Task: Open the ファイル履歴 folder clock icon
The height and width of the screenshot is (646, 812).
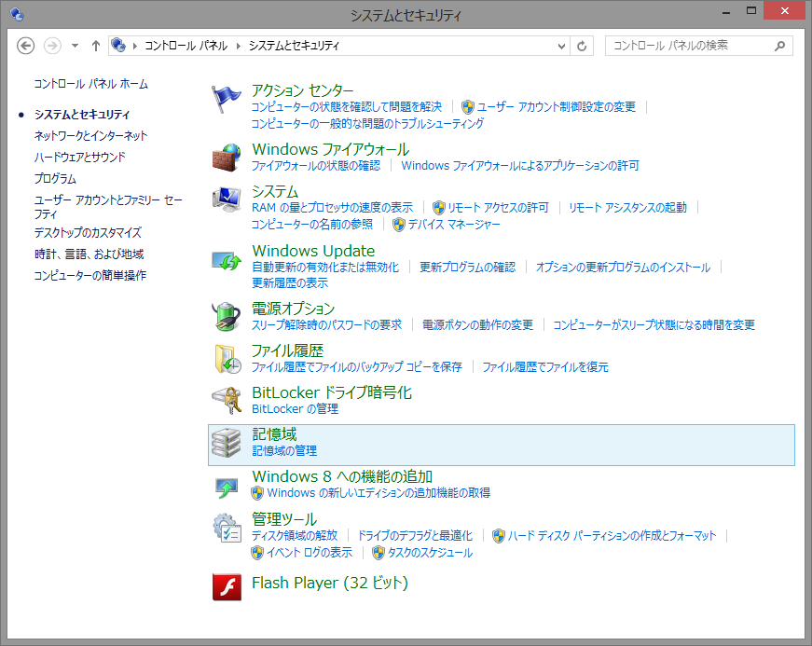Action: pyautogui.click(x=227, y=359)
